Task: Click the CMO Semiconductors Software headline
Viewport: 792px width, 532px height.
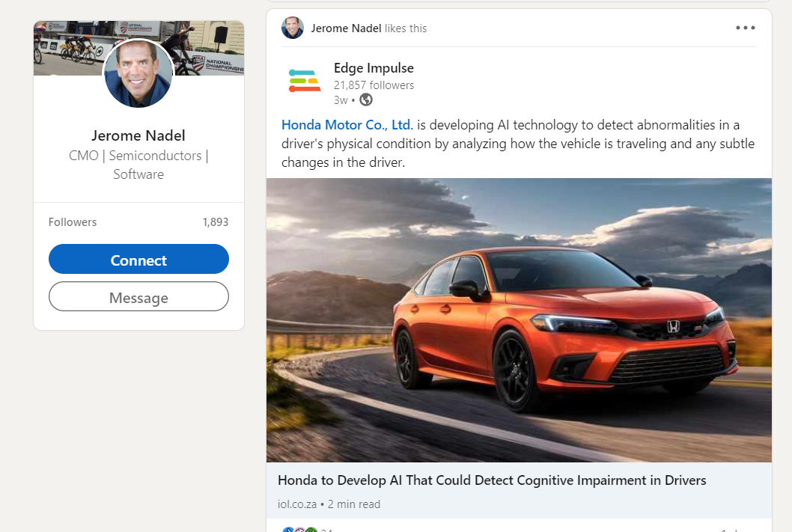Action: click(x=138, y=165)
